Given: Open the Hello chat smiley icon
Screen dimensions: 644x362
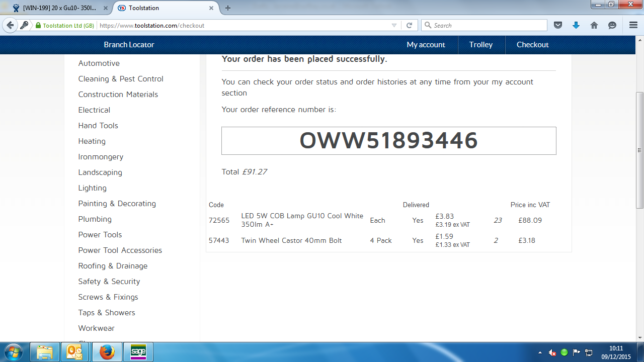Looking at the screenshot, I should [612, 25].
